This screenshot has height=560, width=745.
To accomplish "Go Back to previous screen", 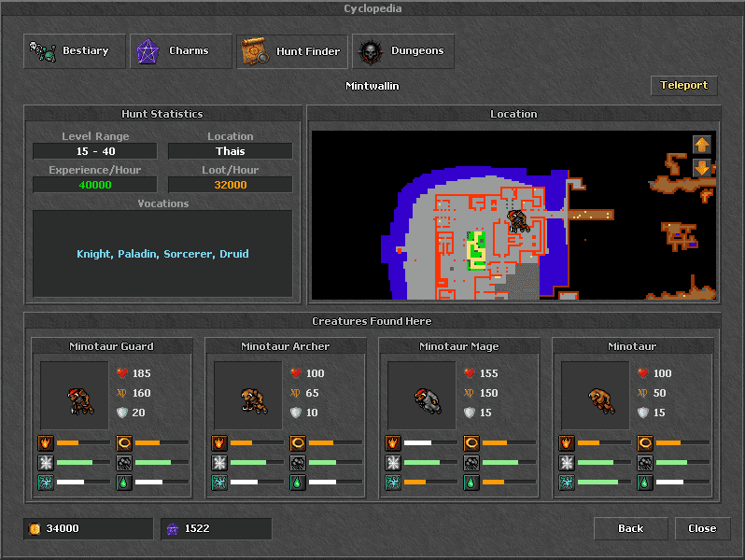I will (x=630, y=528).
